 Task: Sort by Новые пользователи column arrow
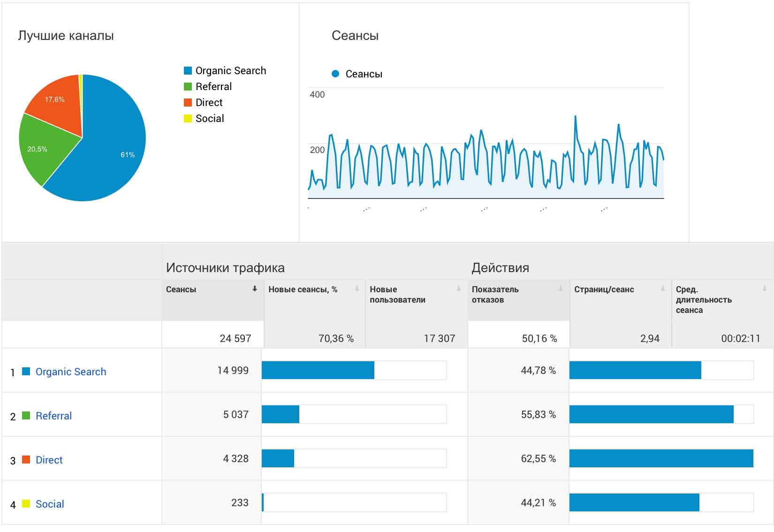click(x=459, y=289)
